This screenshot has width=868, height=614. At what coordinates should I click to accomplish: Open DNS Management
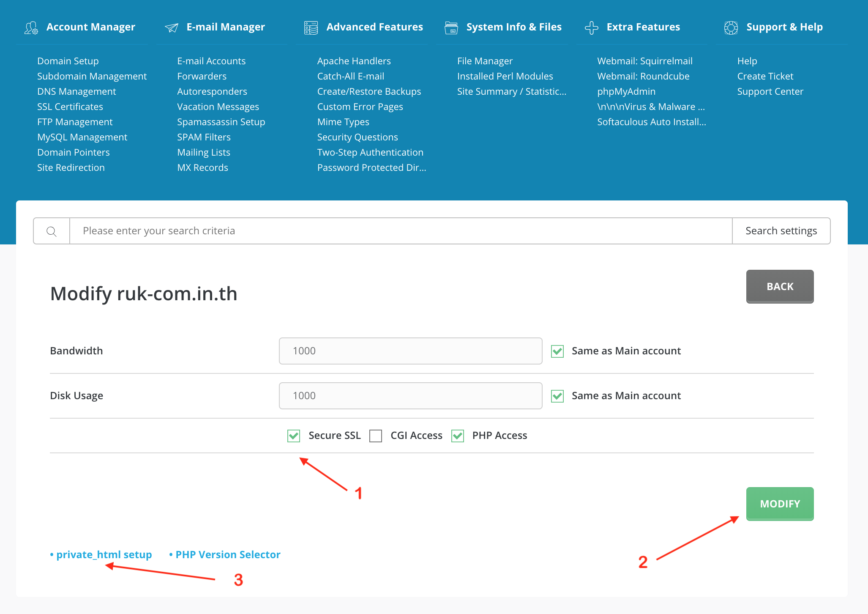pyautogui.click(x=76, y=91)
